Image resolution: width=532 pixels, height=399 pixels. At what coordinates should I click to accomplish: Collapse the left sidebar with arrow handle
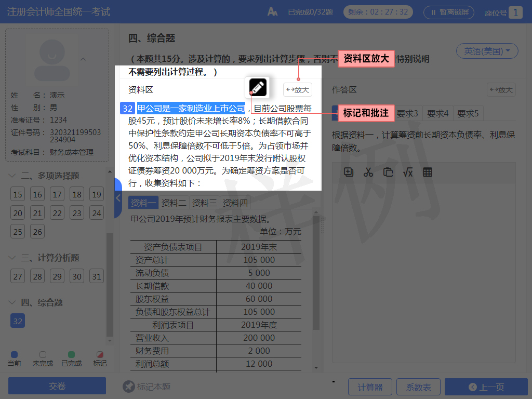tap(118, 198)
